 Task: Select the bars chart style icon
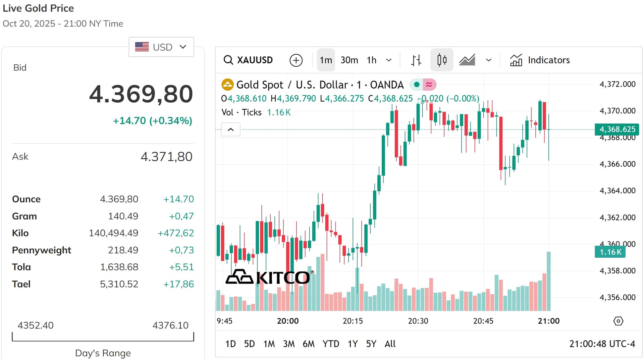(x=416, y=60)
